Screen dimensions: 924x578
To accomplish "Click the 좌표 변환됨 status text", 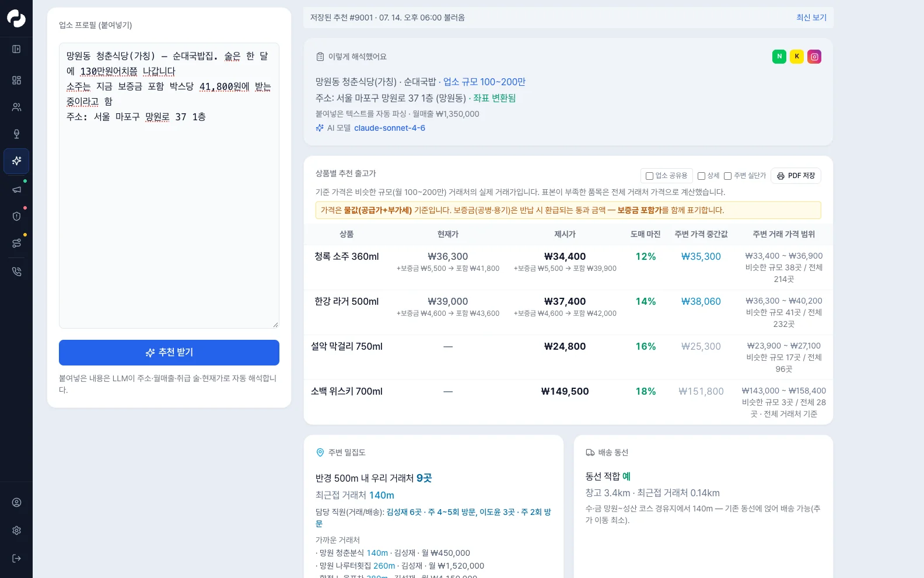I will (495, 98).
